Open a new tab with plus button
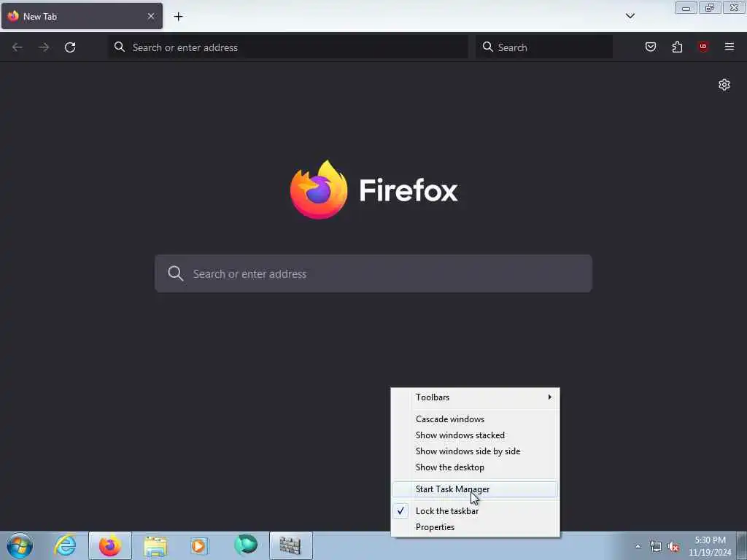This screenshot has width=747, height=560. [178, 17]
